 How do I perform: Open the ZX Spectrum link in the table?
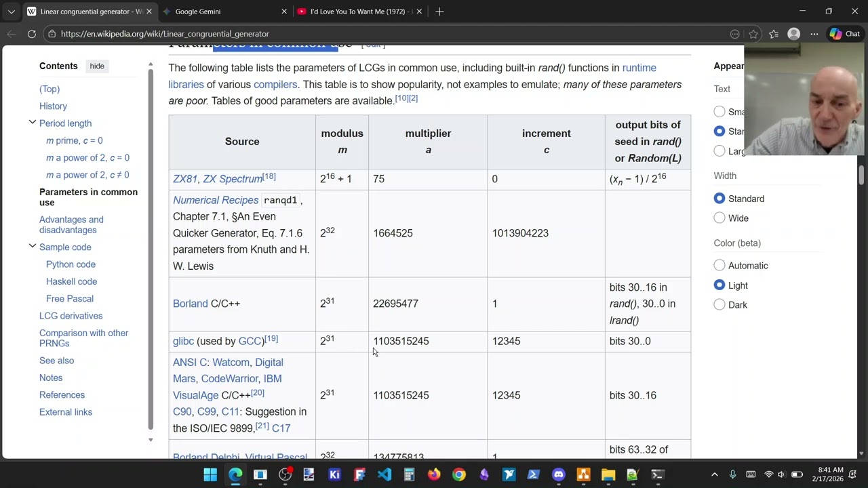(233, 179)
